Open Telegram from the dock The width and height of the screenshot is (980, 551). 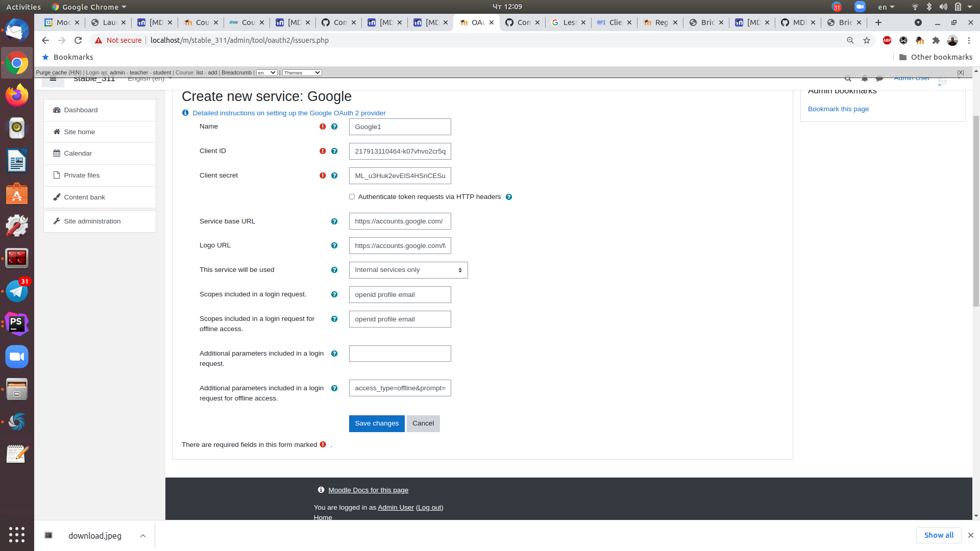[x=17, y=291]
